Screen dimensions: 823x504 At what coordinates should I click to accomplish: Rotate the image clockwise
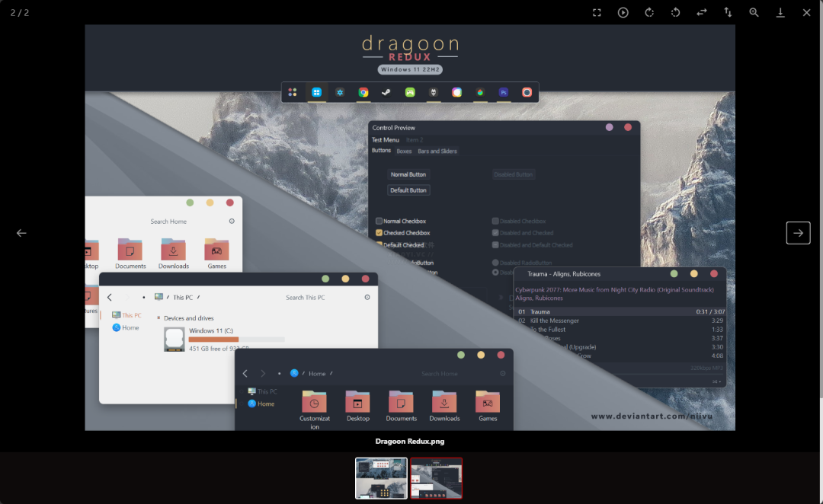point(649,13)
